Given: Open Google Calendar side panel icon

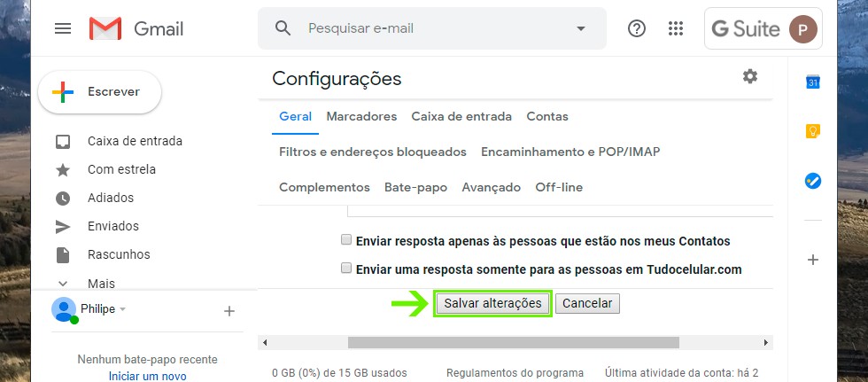Looking at the screenshot, I should (x=813, y=82).
